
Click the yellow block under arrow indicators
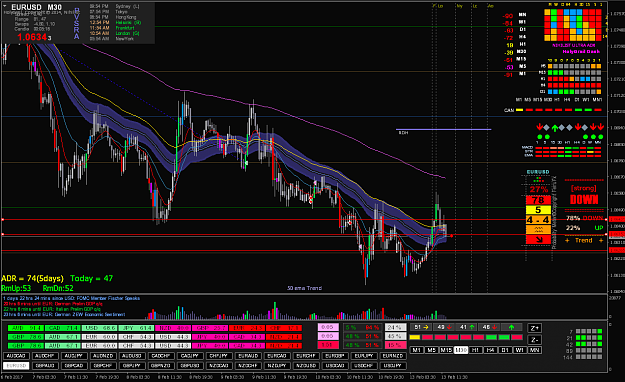(x=415, y=337)
